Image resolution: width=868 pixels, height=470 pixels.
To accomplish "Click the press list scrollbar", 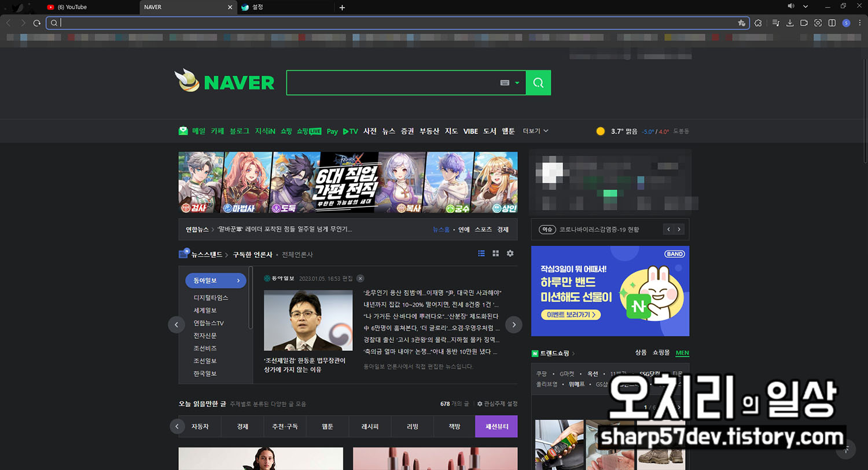I will coord(251,298).
